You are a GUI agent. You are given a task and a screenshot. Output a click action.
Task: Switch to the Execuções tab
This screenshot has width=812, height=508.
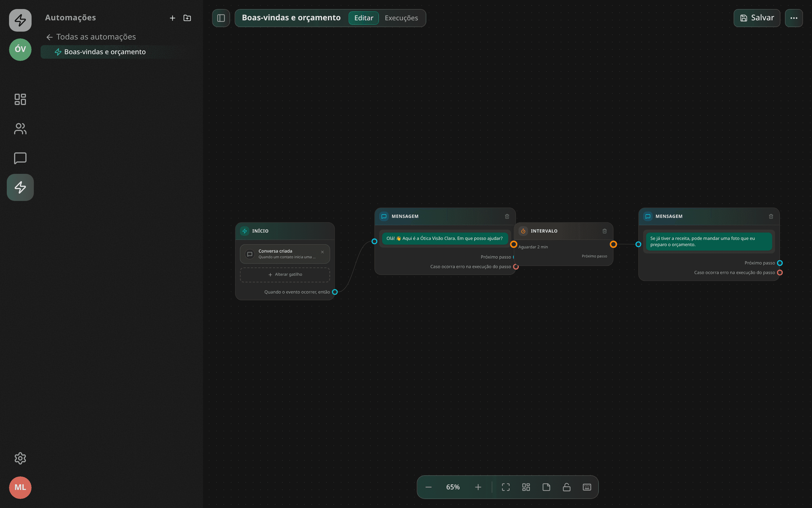tap(401, 18)
